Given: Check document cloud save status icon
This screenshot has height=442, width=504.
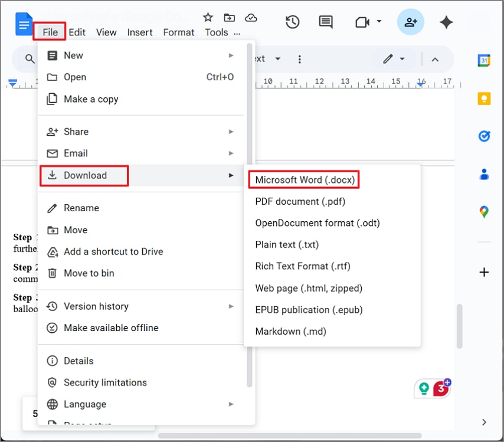Looking at the screenshot, I should [x=251, y=17].
